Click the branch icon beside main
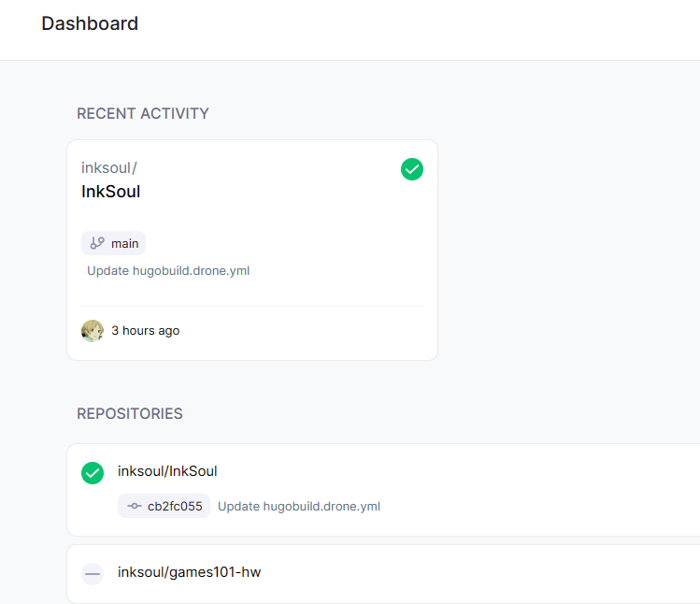The image size is (700, 604). click(x=97, y=243)
